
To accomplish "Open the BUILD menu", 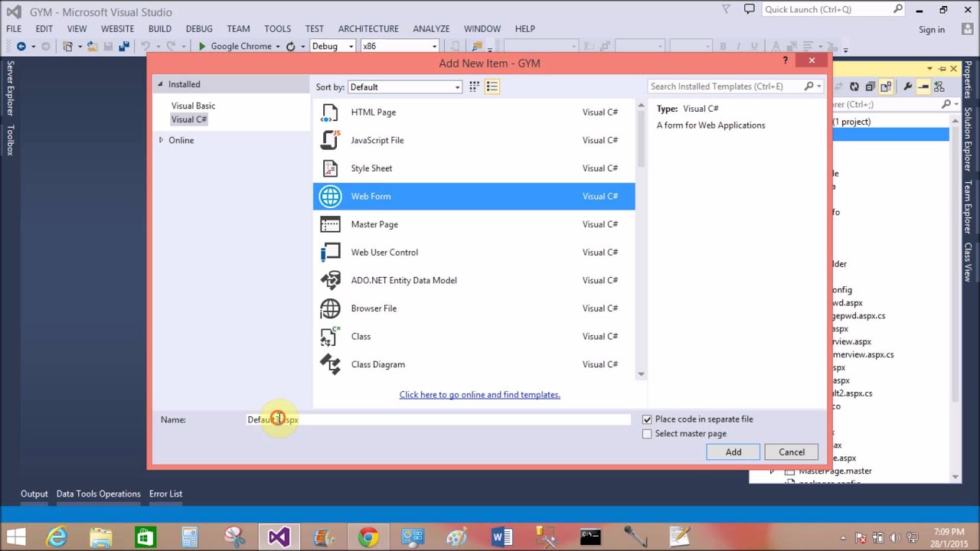I will click(x=160, y=29).
